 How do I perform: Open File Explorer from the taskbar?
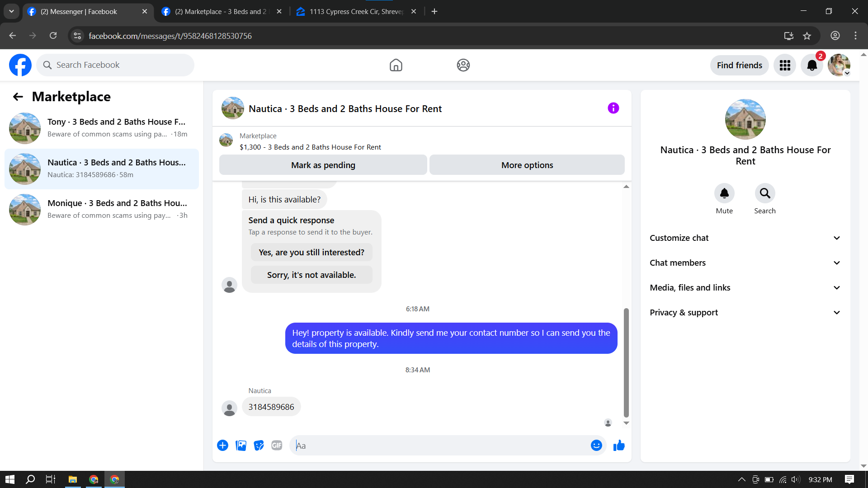tap(72, 479)
